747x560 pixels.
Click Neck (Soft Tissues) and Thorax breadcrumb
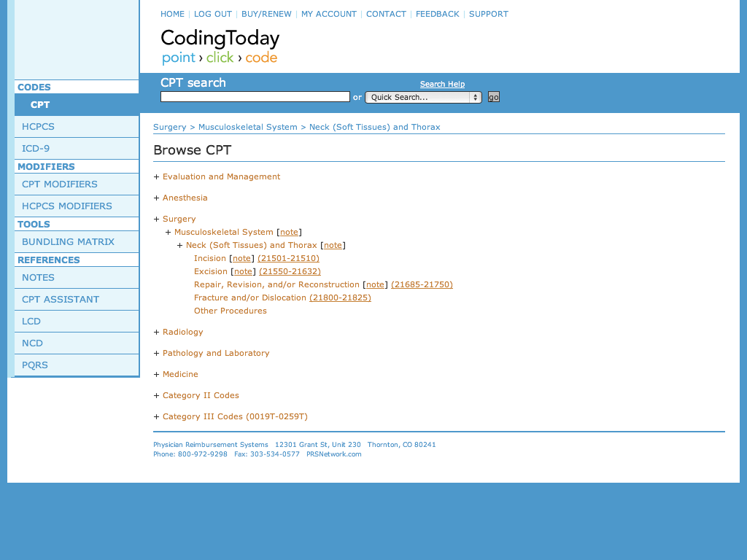[374, 127]
